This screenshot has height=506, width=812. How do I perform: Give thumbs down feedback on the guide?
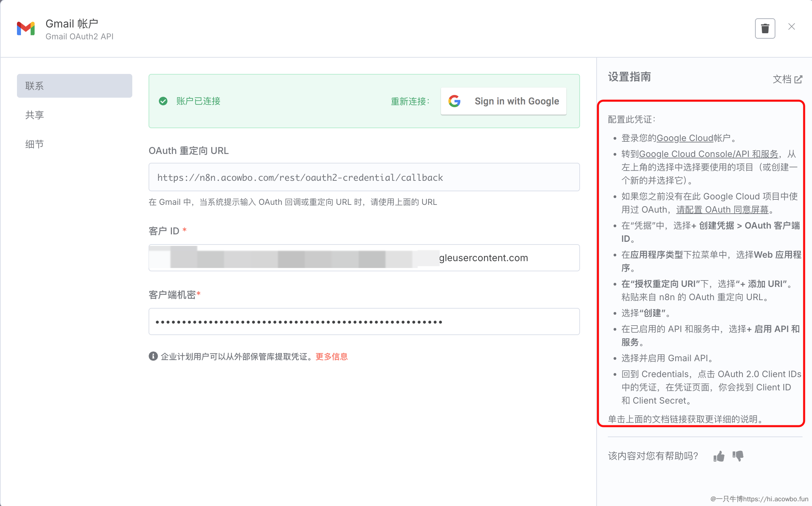tap(738, 456)
